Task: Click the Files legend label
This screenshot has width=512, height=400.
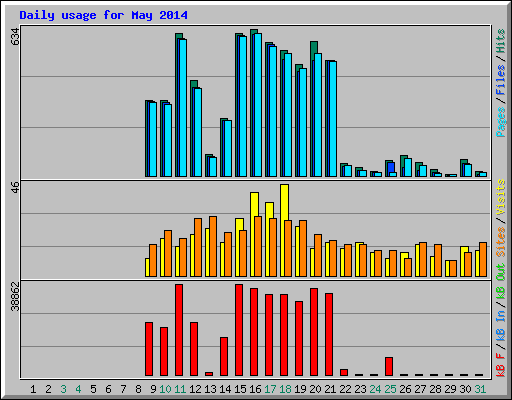Action: pos(501,80)
